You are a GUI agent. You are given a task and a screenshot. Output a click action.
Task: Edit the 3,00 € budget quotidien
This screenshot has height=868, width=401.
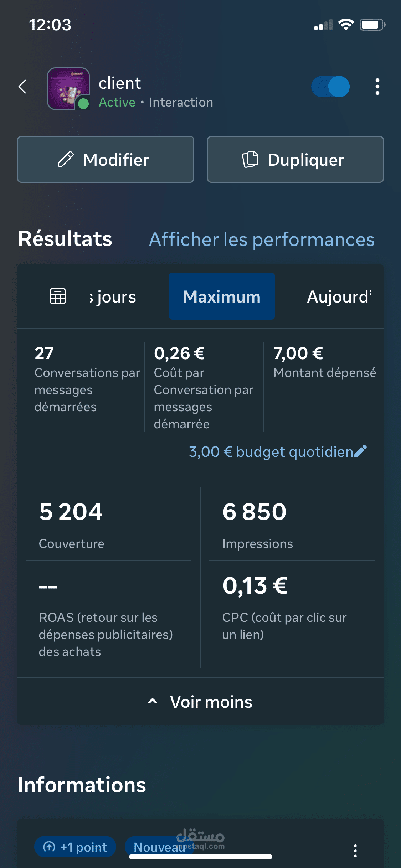point(271,451)
